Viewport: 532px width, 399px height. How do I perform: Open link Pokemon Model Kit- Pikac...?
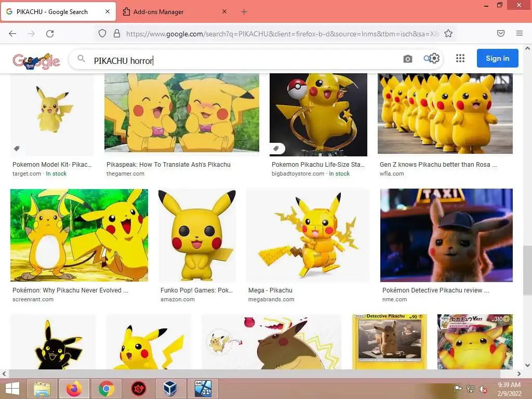pyautogui.click(x=52, y=165)
